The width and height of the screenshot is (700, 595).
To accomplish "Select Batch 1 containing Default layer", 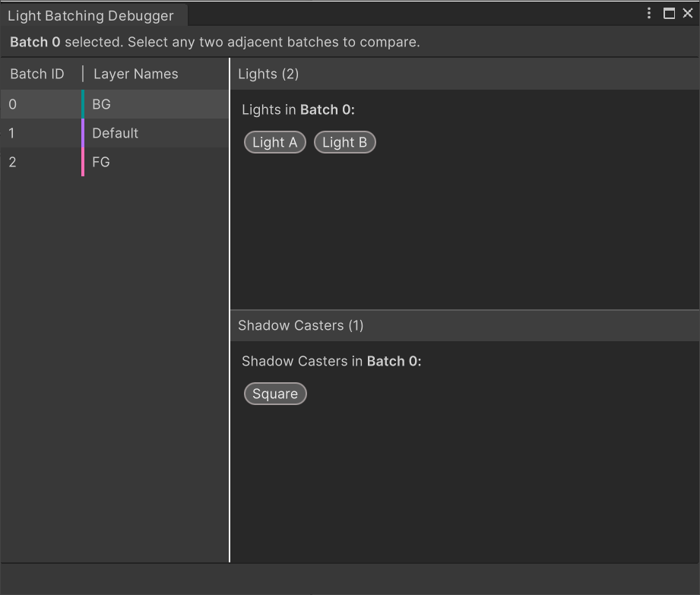I will [x=114, y=132].
